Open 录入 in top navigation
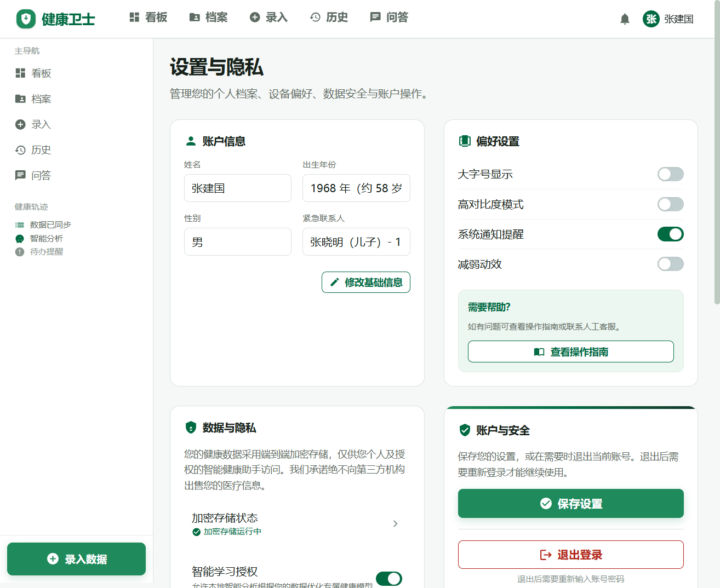Viewport: 720px width, 588px height. tap(269, 18)
